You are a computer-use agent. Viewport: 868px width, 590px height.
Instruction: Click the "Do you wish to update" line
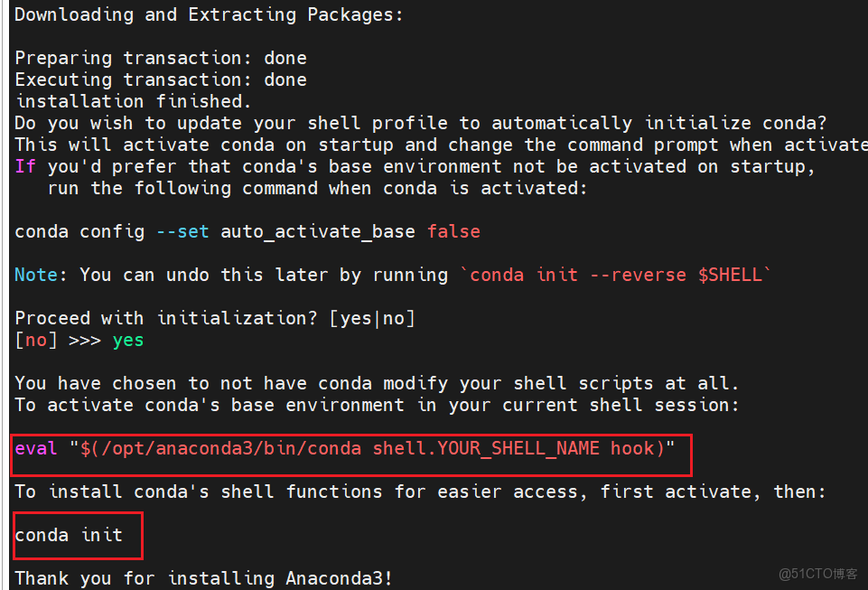point(421,123)
